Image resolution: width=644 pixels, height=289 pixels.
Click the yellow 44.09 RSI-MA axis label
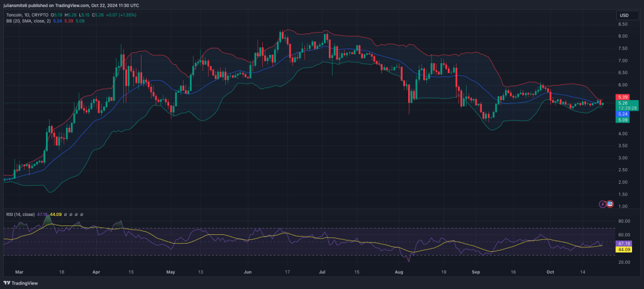coord(623,249)
